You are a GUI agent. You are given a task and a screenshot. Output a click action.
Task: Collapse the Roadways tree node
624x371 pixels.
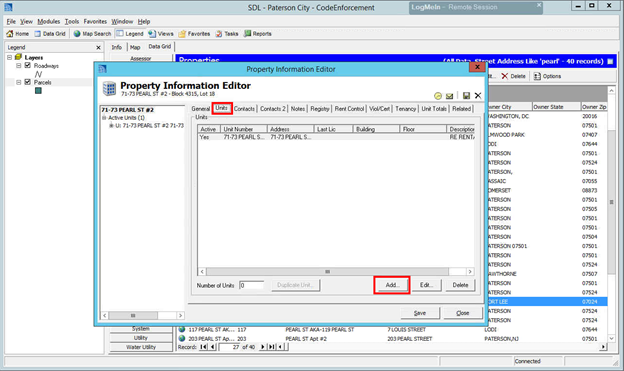(19, 65)
